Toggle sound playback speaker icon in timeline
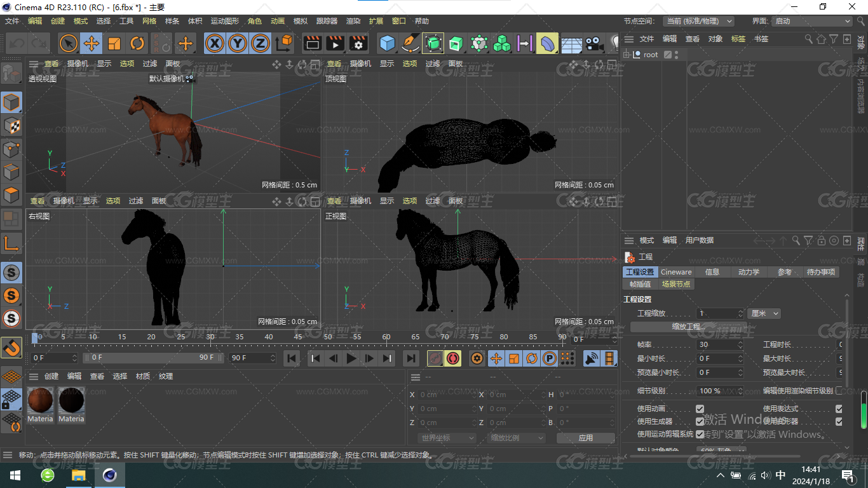Viewport: 868px width, 488px height. pos(592,358)
